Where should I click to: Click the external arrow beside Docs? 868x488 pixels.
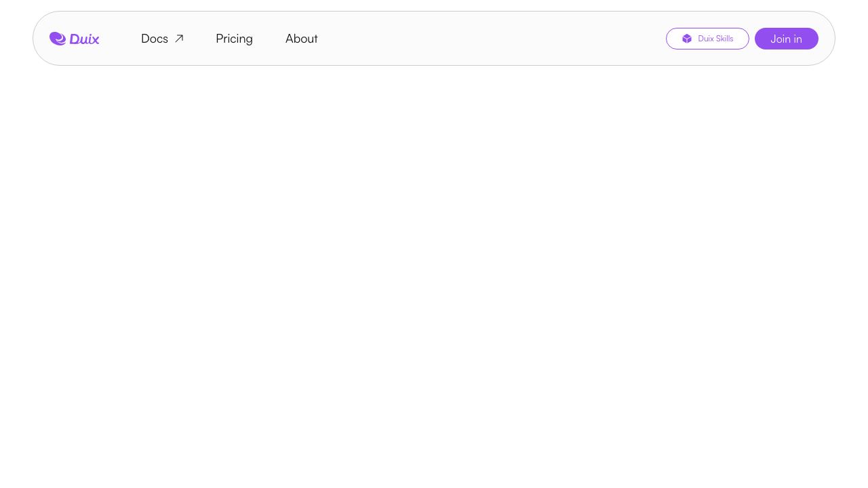pyautogui.click(x=179, y=39)
